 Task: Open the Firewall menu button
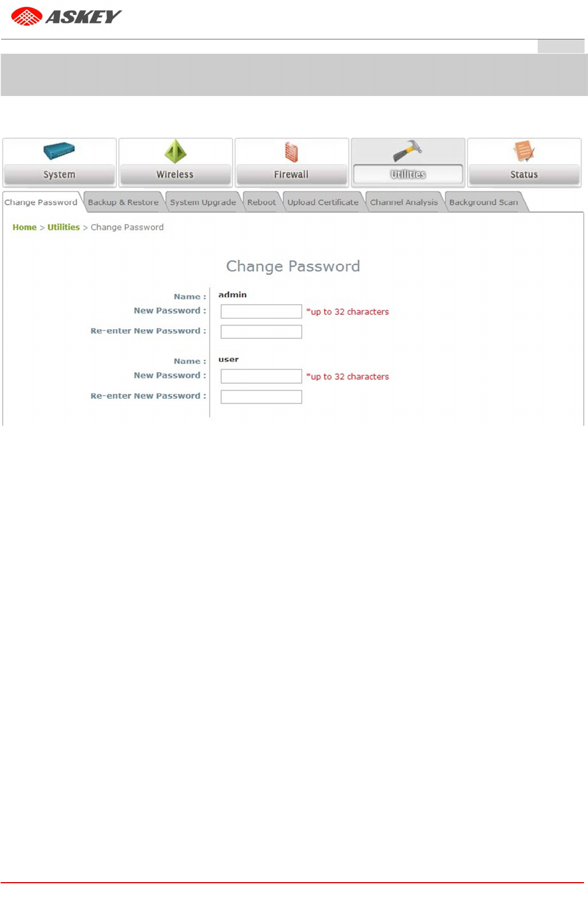tap(291, 174)
